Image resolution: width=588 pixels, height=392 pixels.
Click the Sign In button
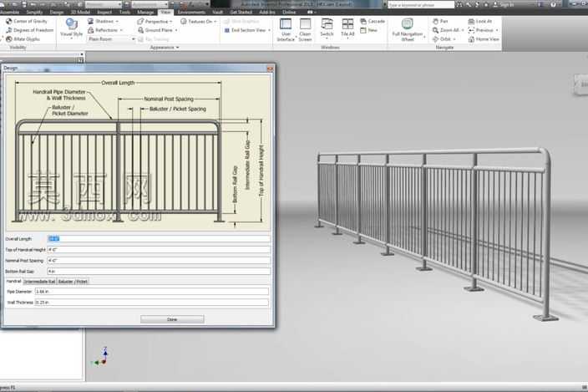pos(504,5)
